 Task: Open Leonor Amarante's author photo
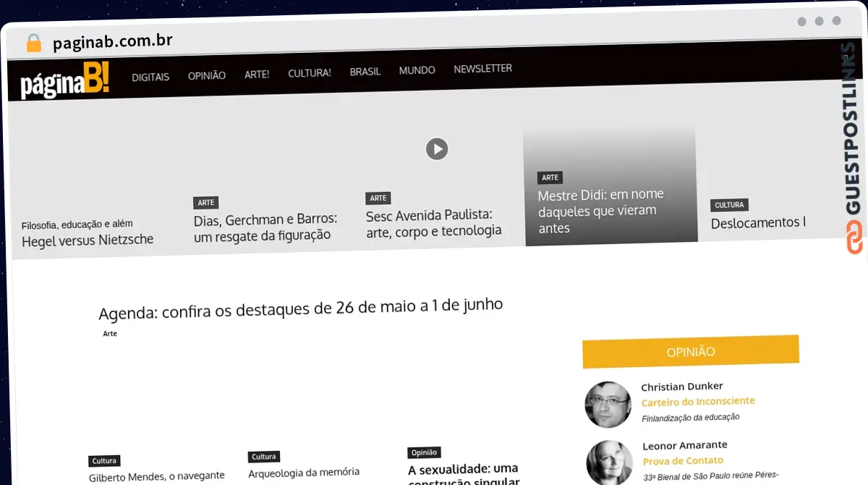[609, 463]
